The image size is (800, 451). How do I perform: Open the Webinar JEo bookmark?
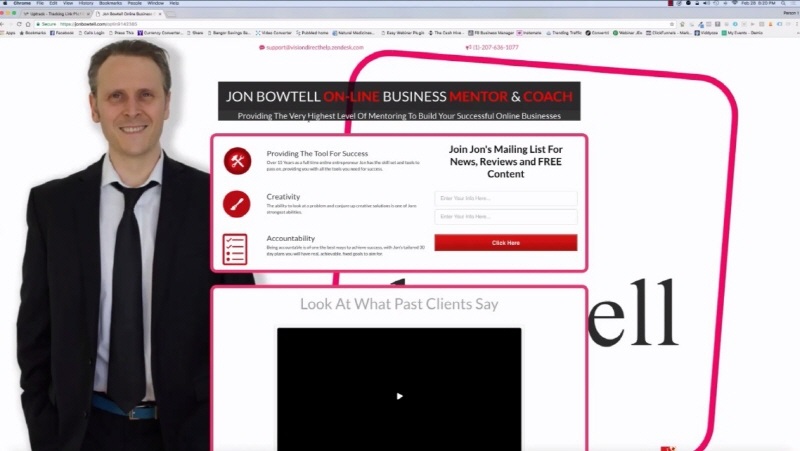pyautogui.click(x=628, y=33)
